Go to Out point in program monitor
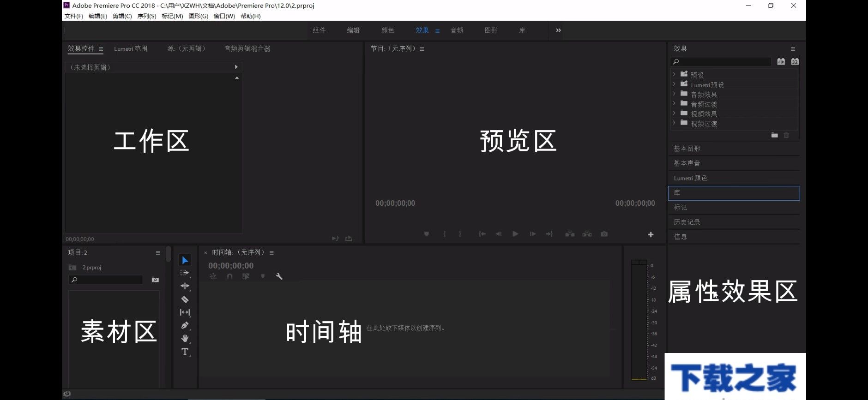868x400 pixels. pyautogui.click(x=549, y=234)
